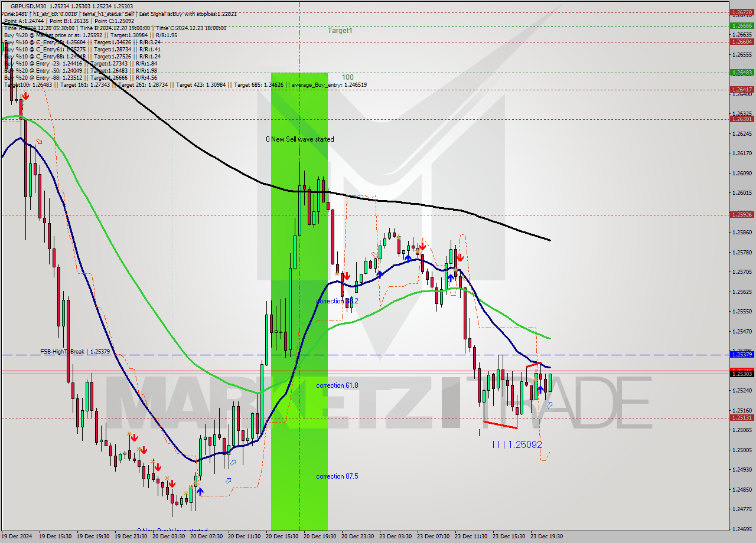Click the '19 Dec 15:30' time axis label
Screen dimensions: 756x543
click(55, 537)
